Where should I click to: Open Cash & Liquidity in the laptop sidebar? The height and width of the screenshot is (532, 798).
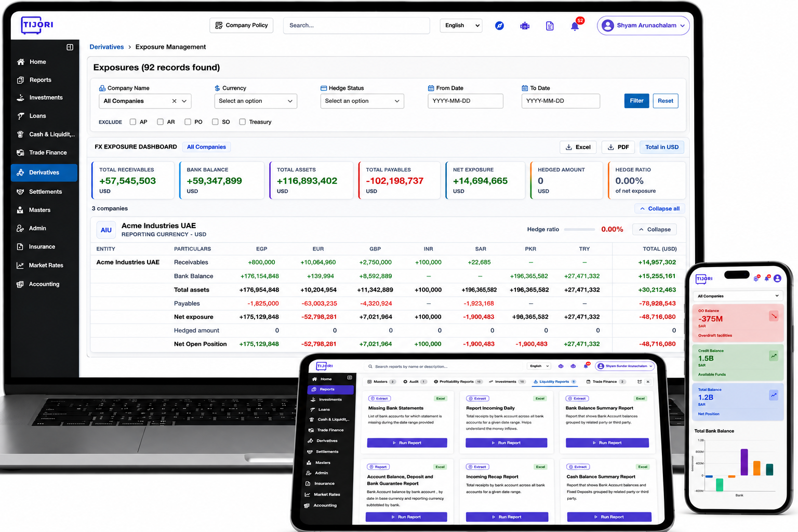46,135
